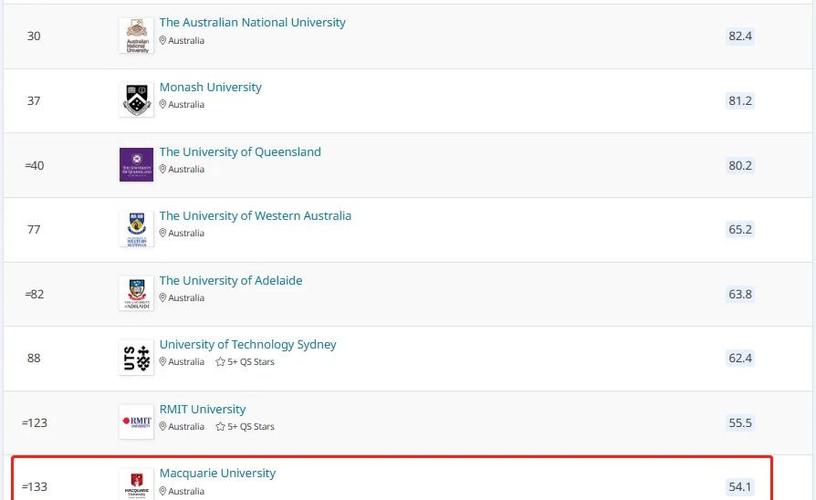Image resolution: width=816 pixels, height=500 pixels.
Task: Click the RMIT University logo
Action: [136, 422]
